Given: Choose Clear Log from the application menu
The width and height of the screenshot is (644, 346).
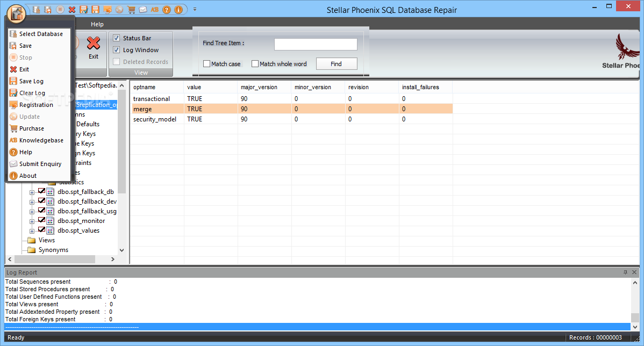Looking at the screenshot, I should pyautogui.click(x=40, y=93).
